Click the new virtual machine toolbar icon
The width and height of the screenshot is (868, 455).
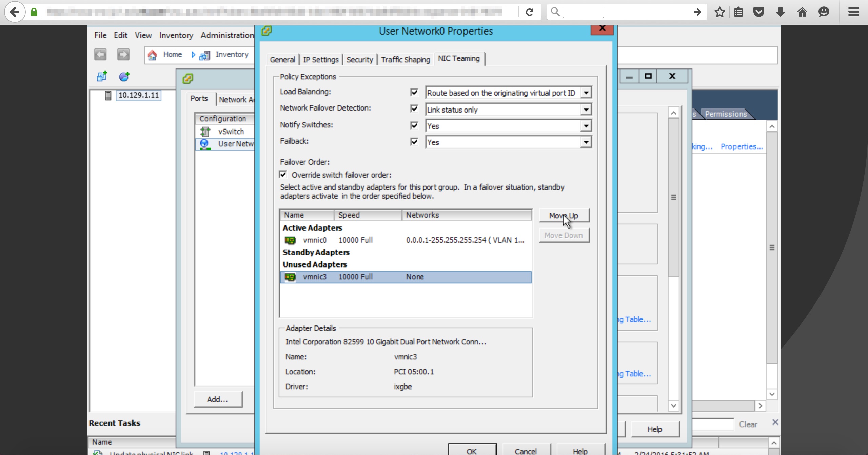click(102, 76)
